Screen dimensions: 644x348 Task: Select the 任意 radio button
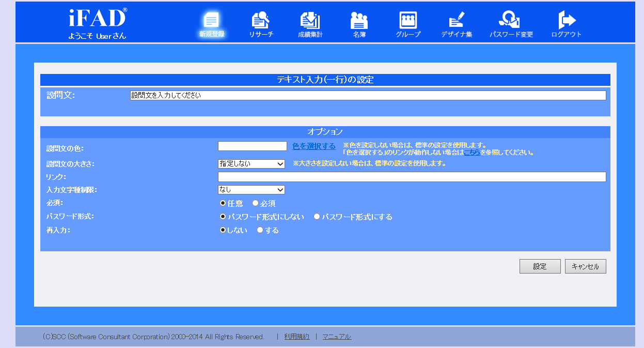tap(223, 203)
